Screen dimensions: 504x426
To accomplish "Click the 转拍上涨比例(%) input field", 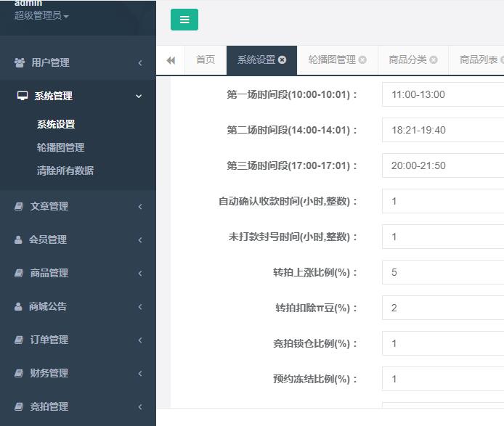I will (443, 272).
